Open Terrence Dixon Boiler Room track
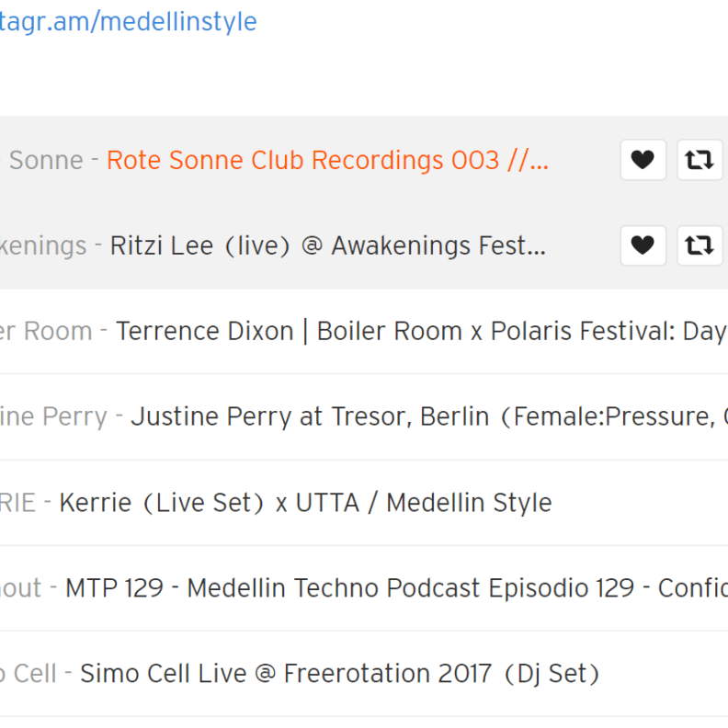The width and height of the screenshot is (728, 728). click(422, 332)
